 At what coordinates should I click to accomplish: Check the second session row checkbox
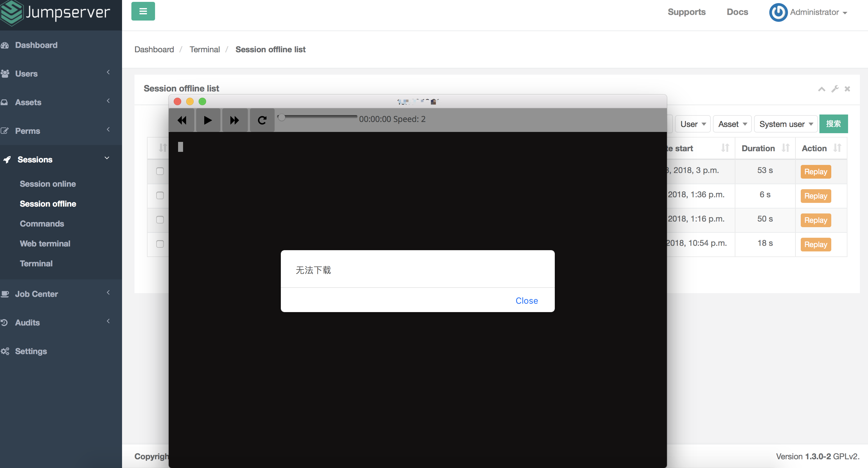pos(160,195)
